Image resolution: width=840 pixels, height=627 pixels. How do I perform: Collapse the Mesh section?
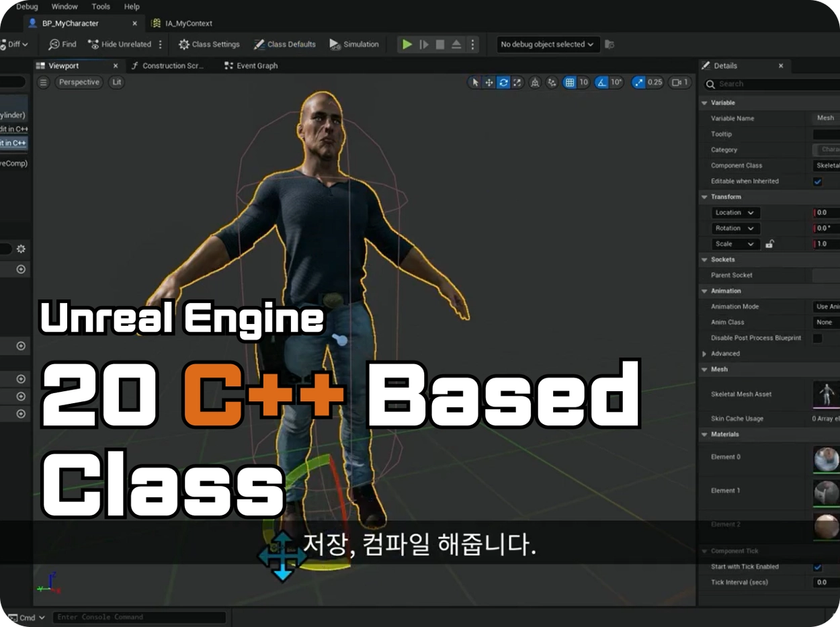(x=704, y=370)
